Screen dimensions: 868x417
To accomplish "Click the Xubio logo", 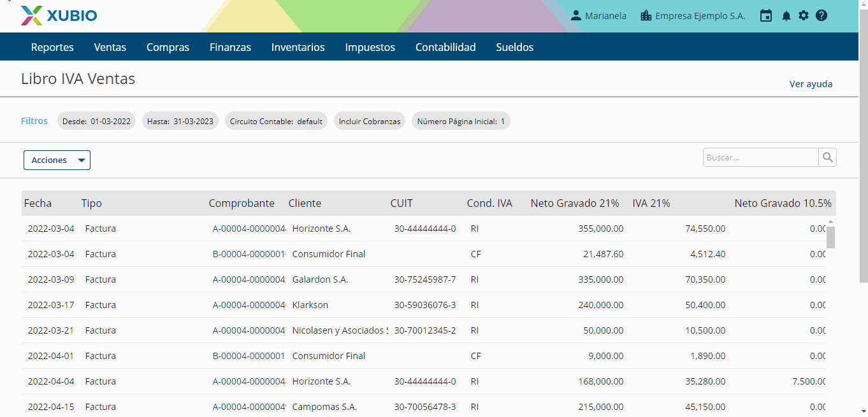I will pos(59,15).
